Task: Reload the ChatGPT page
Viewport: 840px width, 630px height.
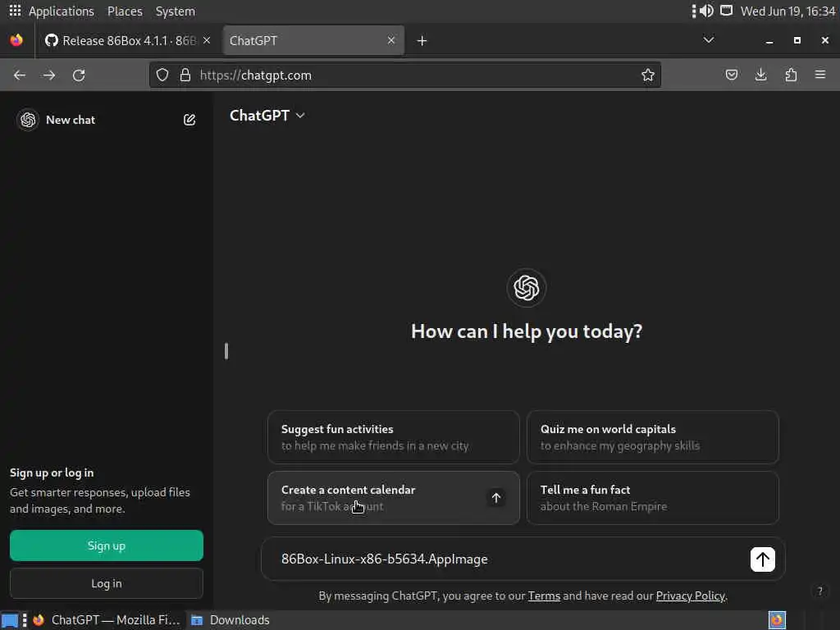Action: (x=79, y=75)
